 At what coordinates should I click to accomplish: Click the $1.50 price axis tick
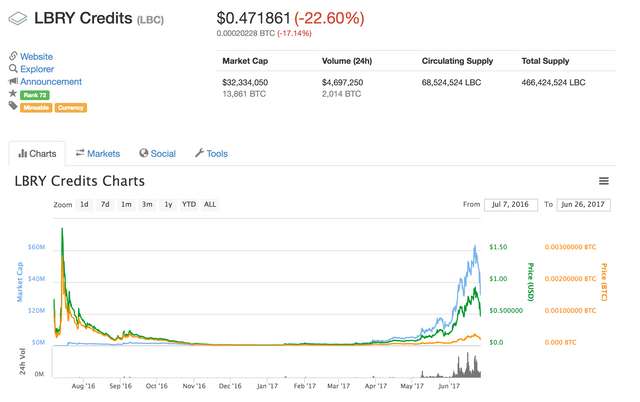pos(498,247)
